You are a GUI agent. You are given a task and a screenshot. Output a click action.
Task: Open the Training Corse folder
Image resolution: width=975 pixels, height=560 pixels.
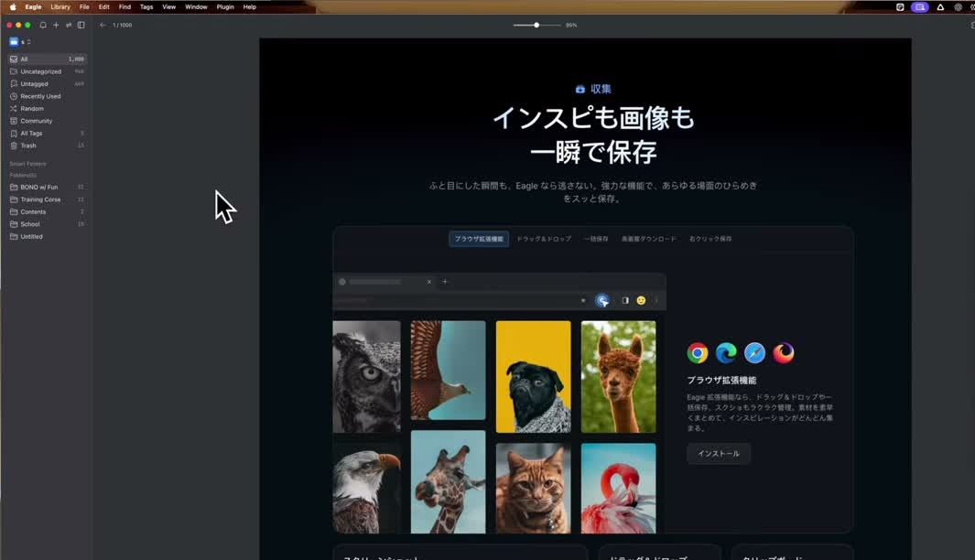point(48,199)
